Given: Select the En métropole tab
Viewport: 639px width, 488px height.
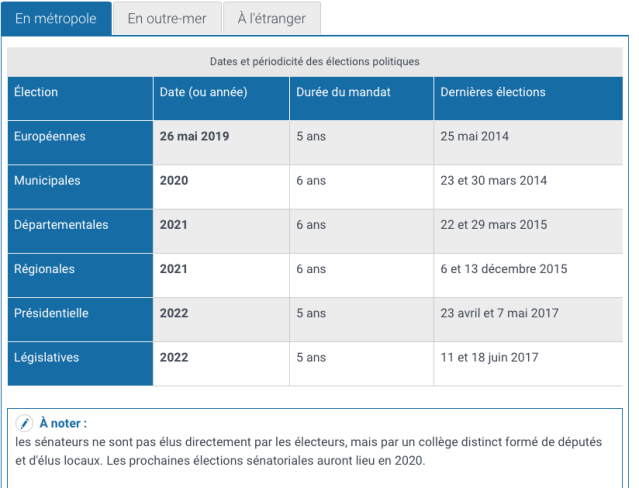Looking at the screenshot, I should point(56,19).
